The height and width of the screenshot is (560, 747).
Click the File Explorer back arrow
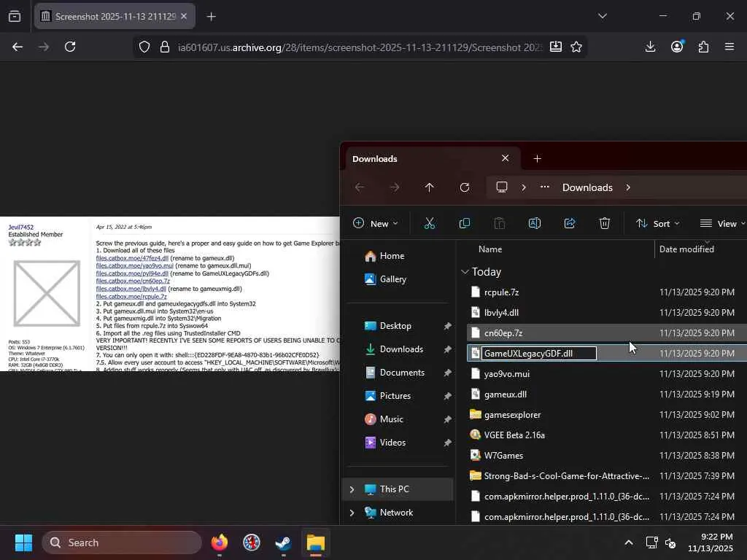(360, 187)
